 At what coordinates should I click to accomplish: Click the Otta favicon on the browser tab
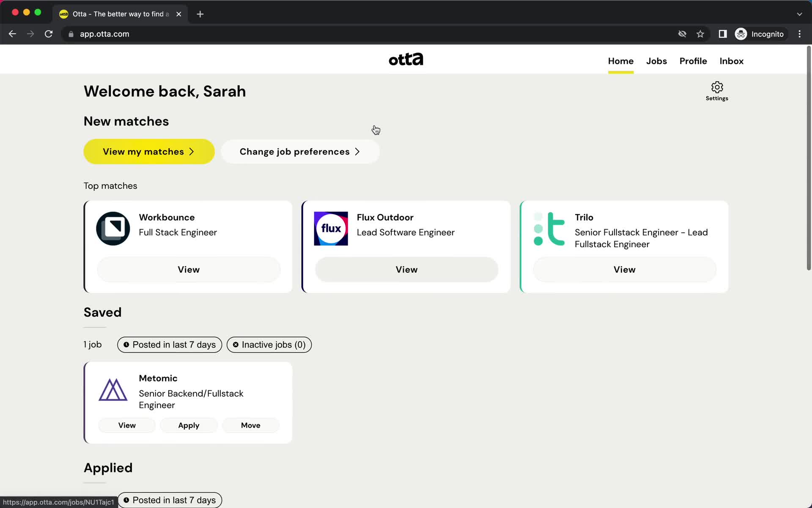pos(63,14)
